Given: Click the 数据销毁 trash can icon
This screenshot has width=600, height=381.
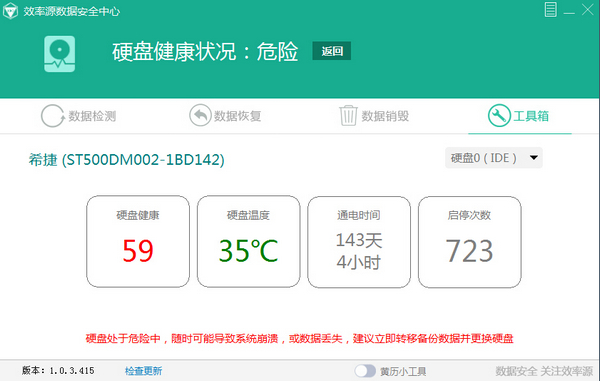Looking at the screenshot, I should 348,116.
